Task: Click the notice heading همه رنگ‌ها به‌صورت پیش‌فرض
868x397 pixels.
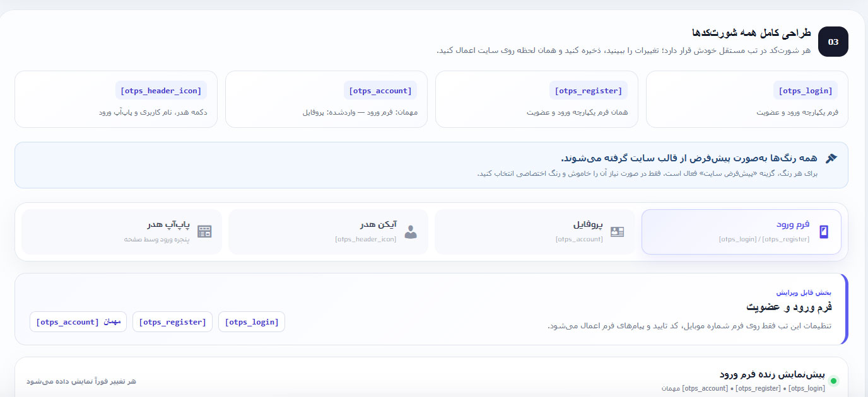Action: click(x=689, y=158)
